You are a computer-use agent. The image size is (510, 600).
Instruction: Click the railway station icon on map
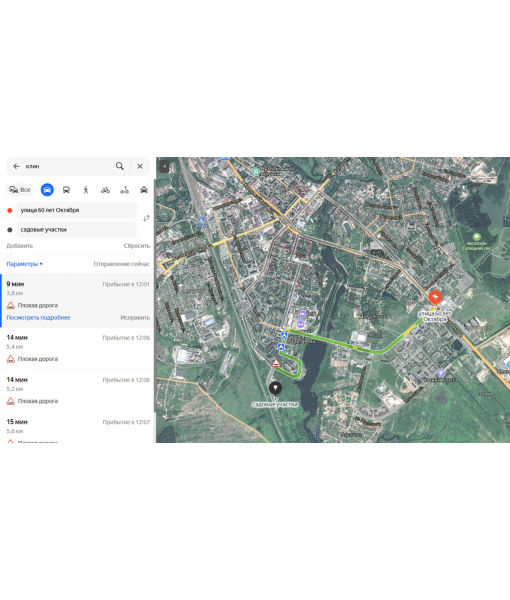point(202,220)
